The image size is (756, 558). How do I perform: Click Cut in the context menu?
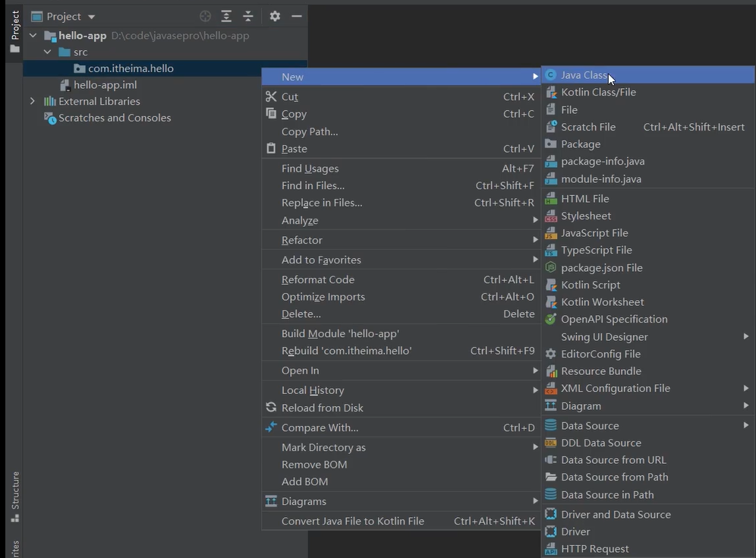tap(401, 96)
